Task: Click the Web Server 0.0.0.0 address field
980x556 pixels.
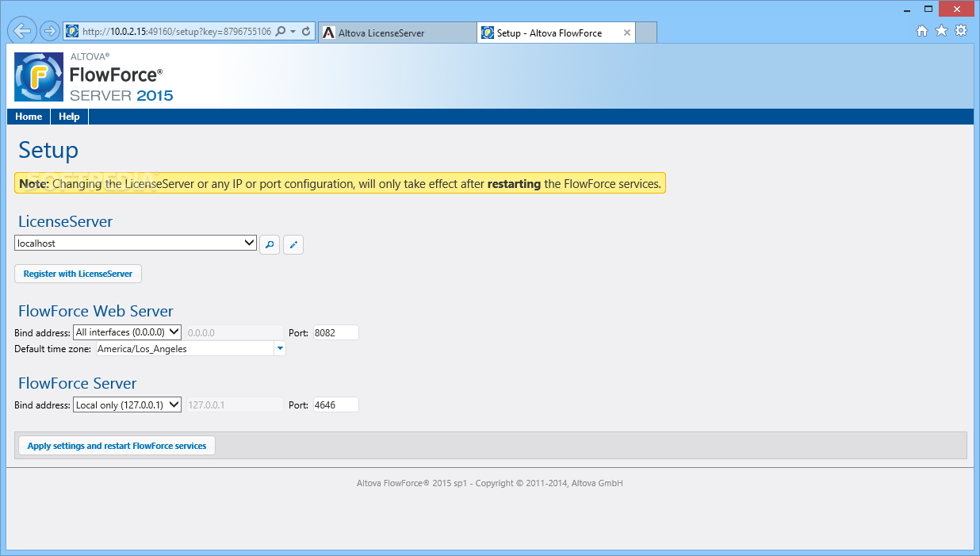Action: point(233,333)
